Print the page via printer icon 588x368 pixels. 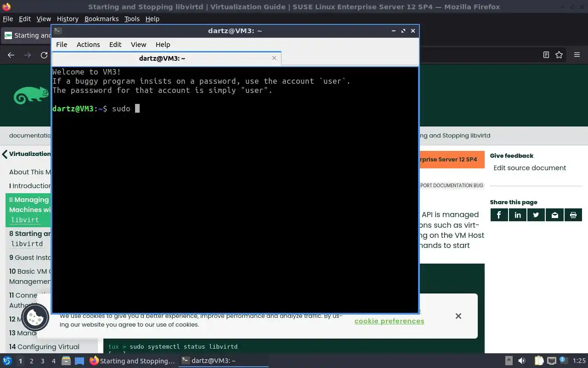click(x=573, y=215)
